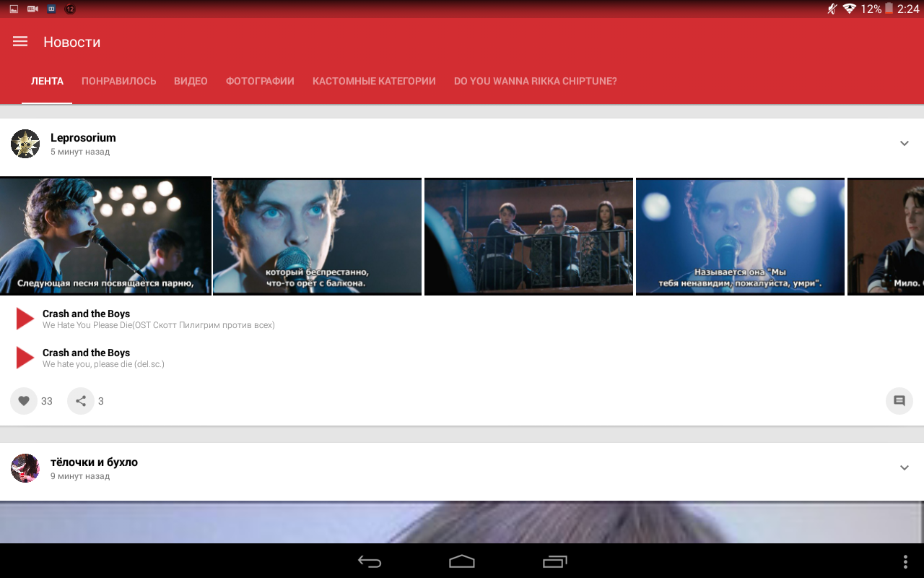Like the Leprosorium post with heart icon
This screenshot has width=924, height=578.
(24, 401)
